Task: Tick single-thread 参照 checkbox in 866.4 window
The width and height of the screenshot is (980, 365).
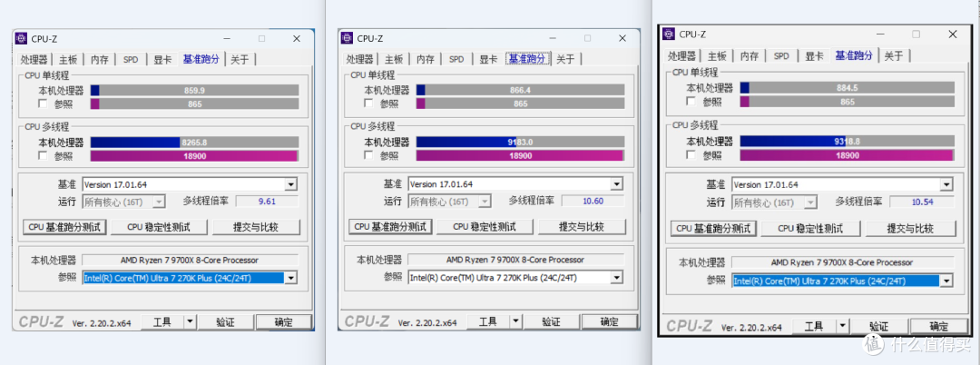Action: 368,104
